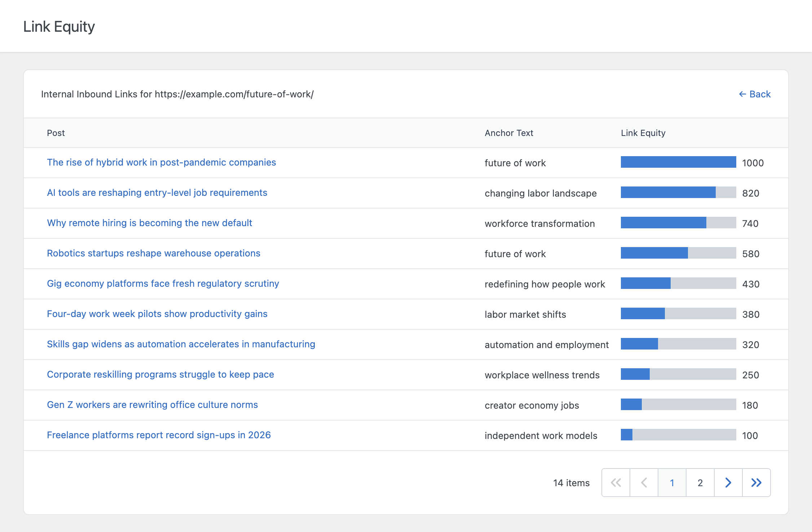The height and width of the screenshot is (532, 812).
Task: Click the Anchor Text column header
Action: (x=509, y=133)
